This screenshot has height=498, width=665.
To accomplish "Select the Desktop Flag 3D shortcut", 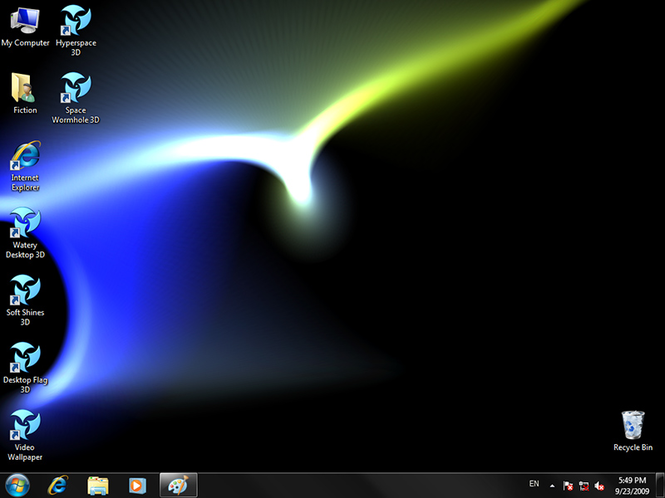I will coord(25,367).
